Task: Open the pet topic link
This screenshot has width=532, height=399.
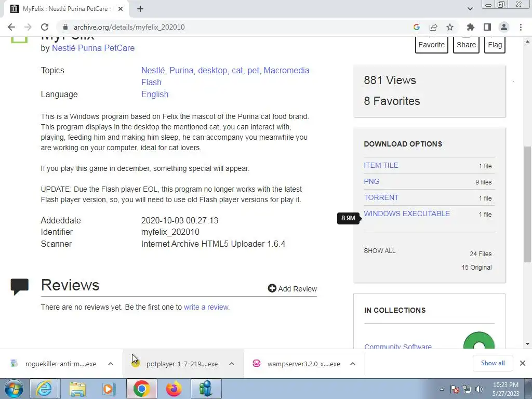Action: click(254, 70)
